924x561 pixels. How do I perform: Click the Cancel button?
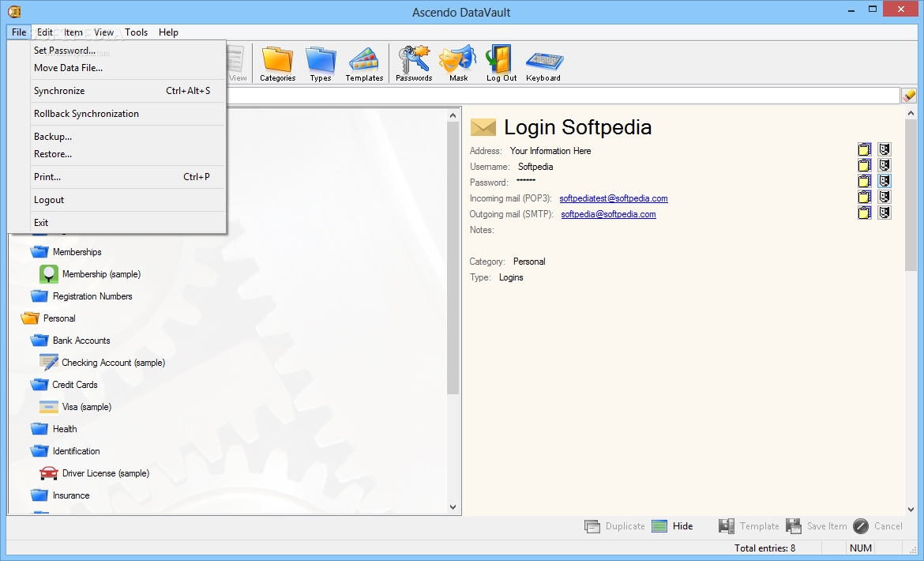877,526
